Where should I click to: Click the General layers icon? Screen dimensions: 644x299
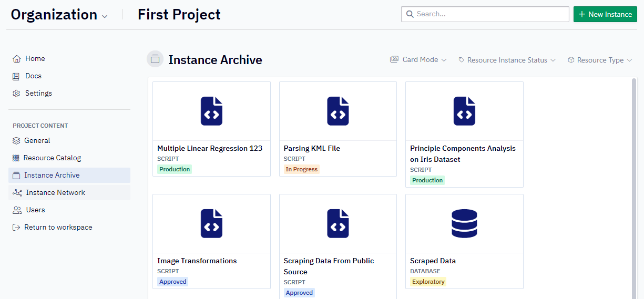[16, 141]
